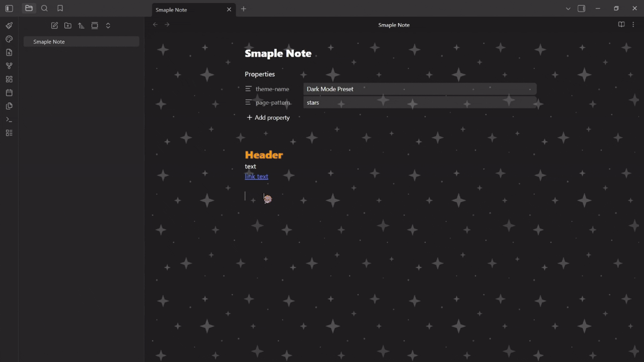Click the page-pattern property type icon
644x362 pixels.
[x=248, y=102]
